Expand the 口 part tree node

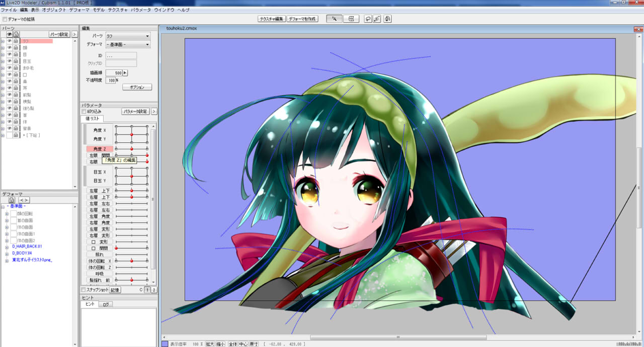click(x=3, y=74)
